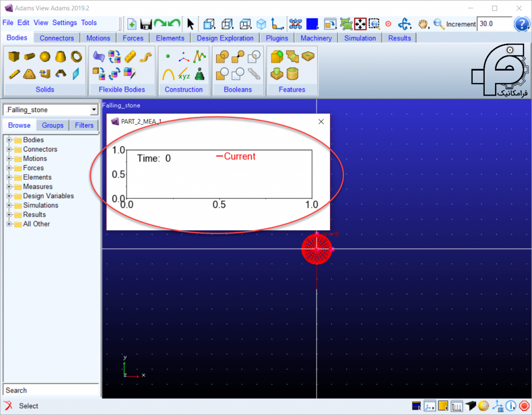Open the Settings menu
The height and width of the screenshot is (415, 532).
(64, 23)
